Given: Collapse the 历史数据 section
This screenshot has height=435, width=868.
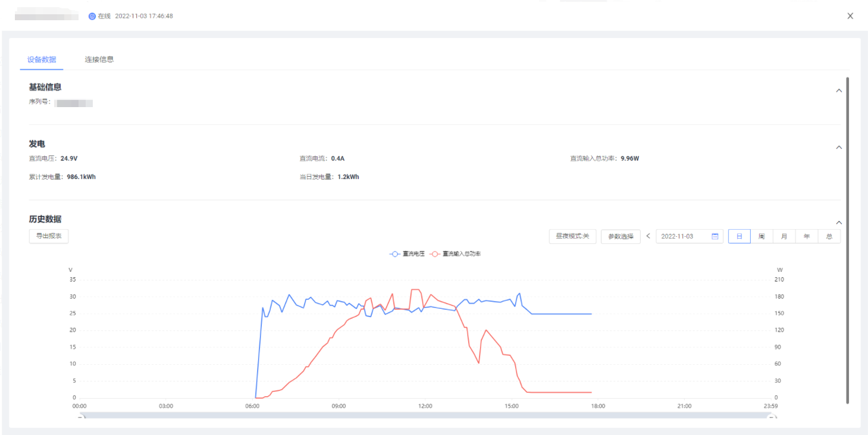Looking at the screenshot, I should [839, 223].
